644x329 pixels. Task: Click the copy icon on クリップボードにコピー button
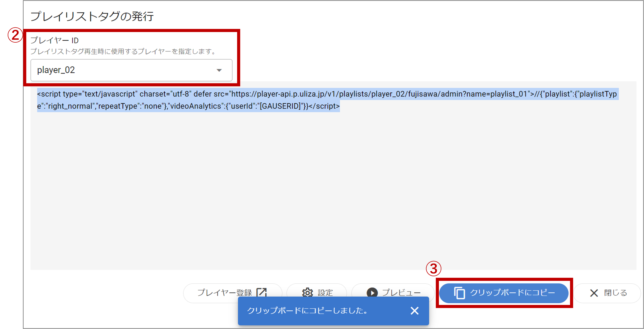(459, 293)
